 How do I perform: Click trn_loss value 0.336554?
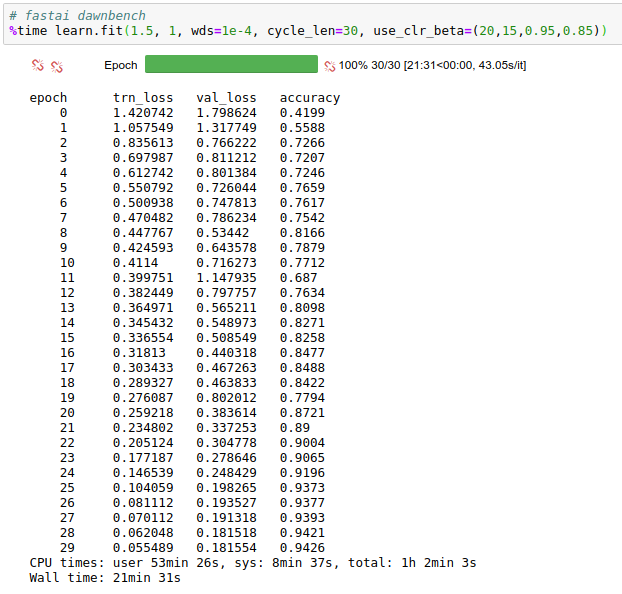tap(143, 338)
